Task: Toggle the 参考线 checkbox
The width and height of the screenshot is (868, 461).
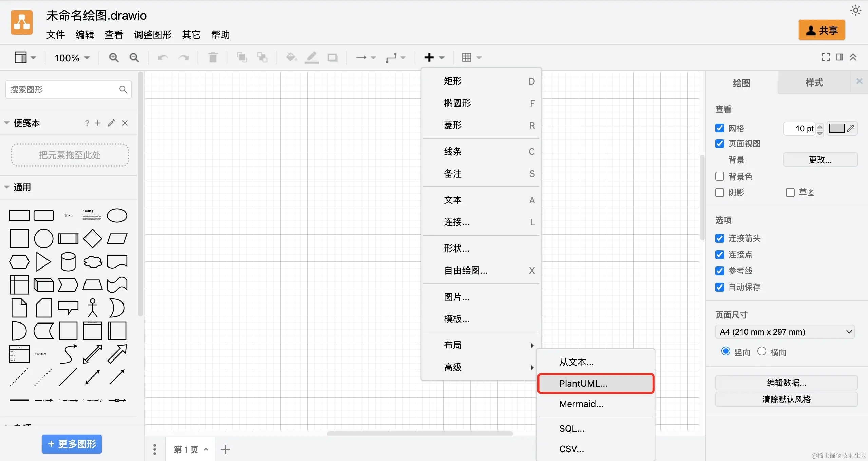Action: pos(719,271)
